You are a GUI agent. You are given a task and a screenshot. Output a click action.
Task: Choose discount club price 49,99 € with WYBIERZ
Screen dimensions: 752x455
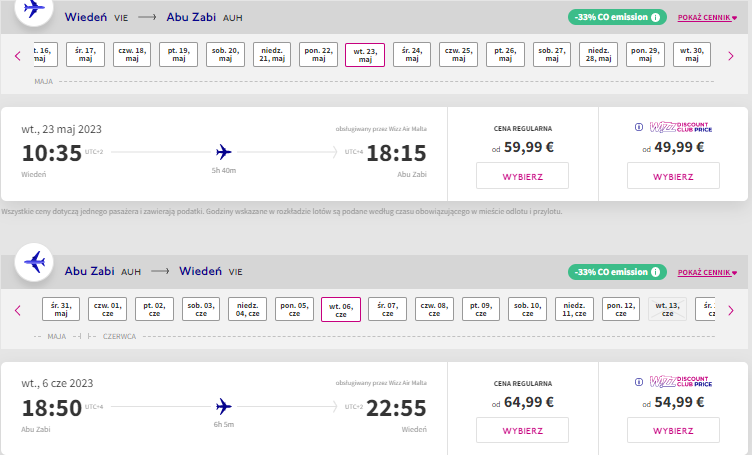[673, 176]
